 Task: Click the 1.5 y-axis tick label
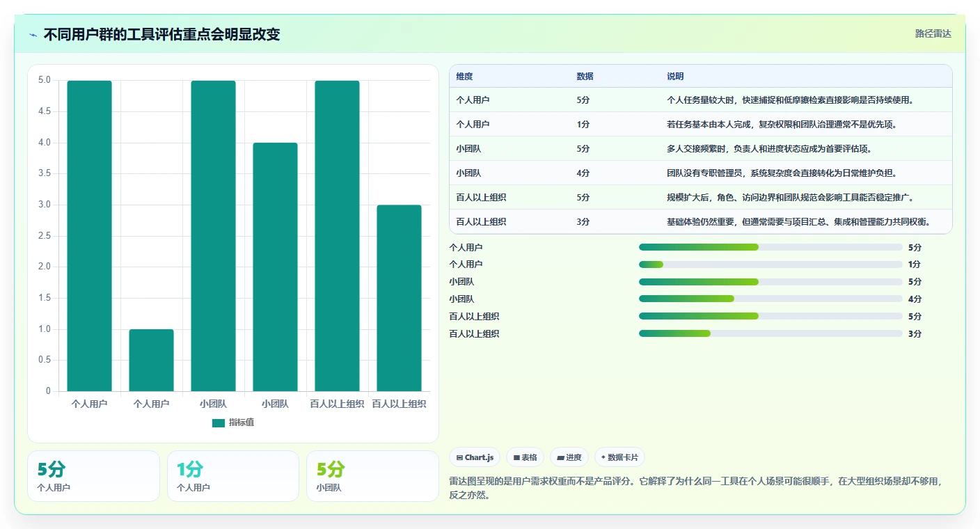(45, 298)
